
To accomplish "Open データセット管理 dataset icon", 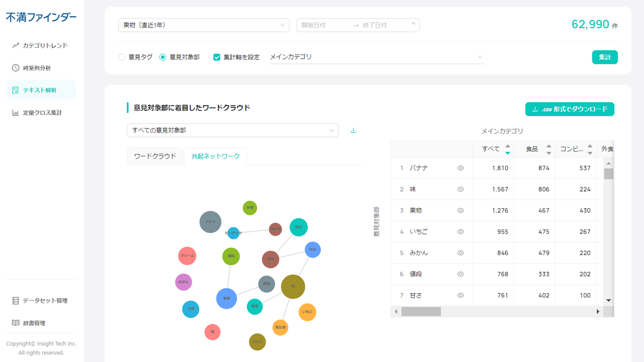I will (16, 301).
